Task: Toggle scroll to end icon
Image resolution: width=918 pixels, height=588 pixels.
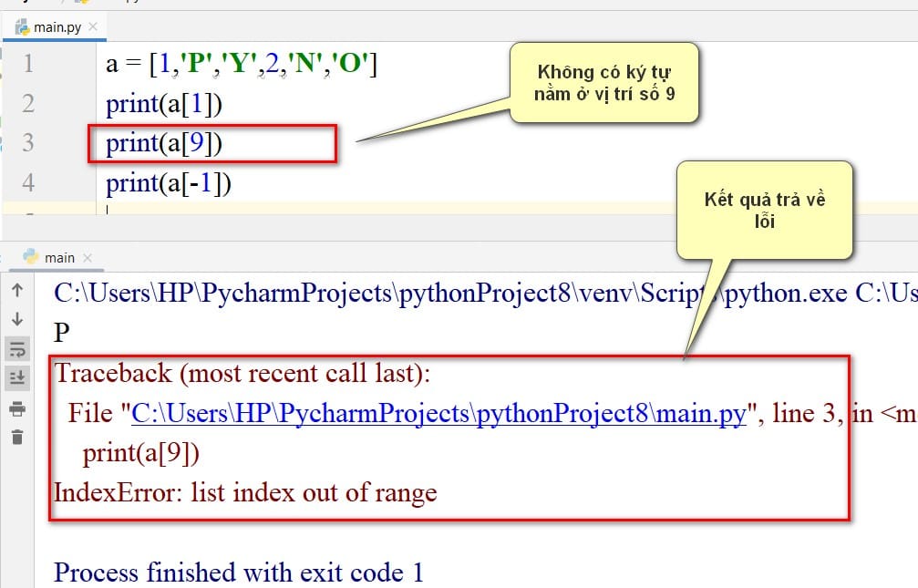Action: [17, 377]
